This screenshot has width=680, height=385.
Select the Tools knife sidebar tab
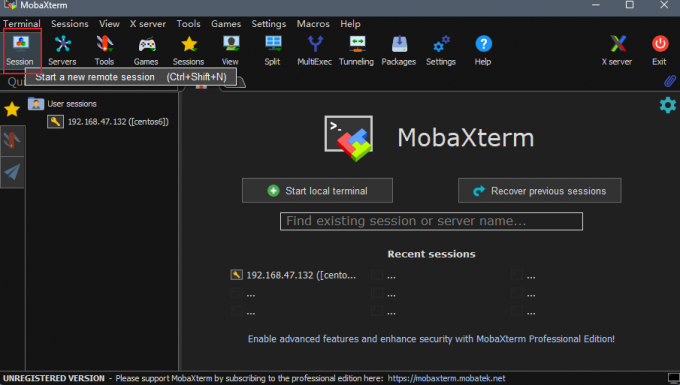[12, 140]
